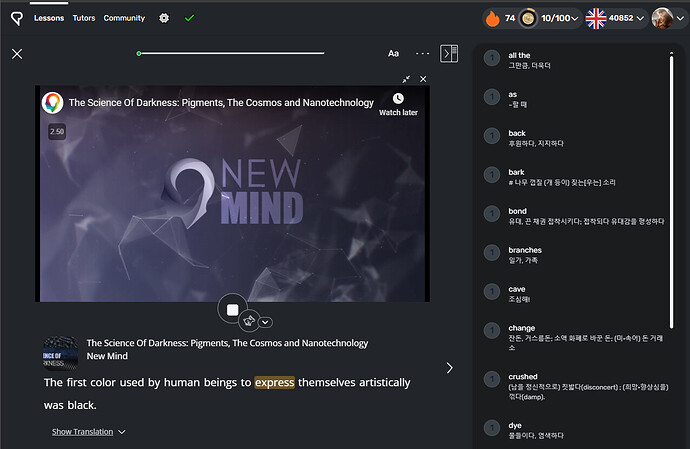Click status circle for 'dye'
This screenshot has height=449, width=690.
pos(492,428)
